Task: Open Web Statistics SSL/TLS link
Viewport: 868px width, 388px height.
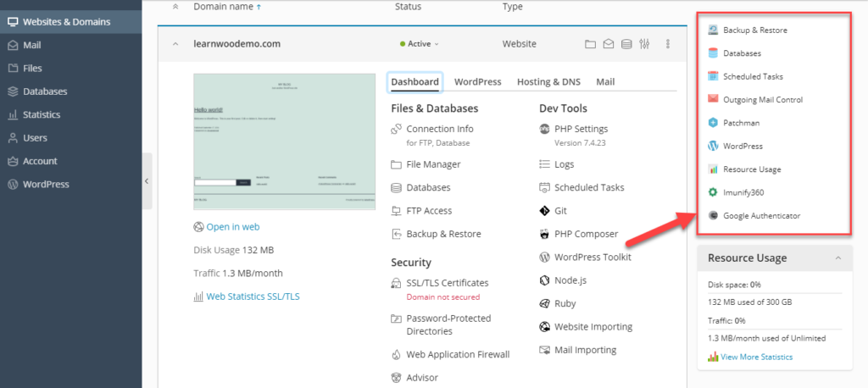Action: [253, 297]
